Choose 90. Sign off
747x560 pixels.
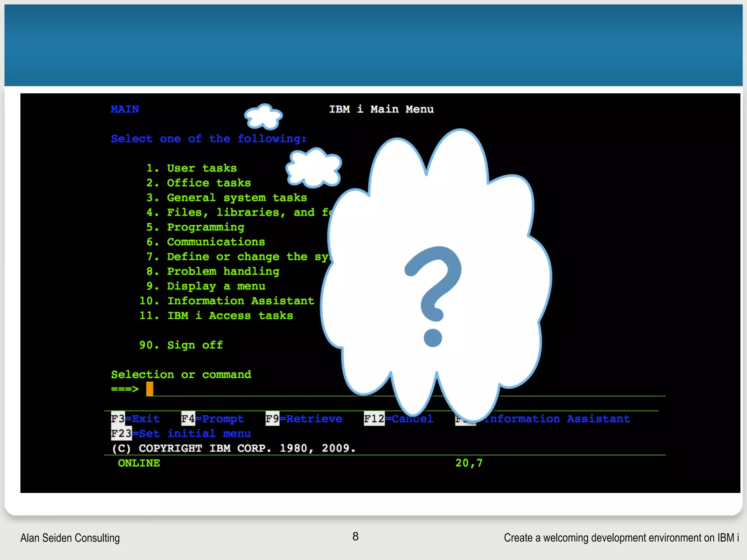tap(181, 345)
